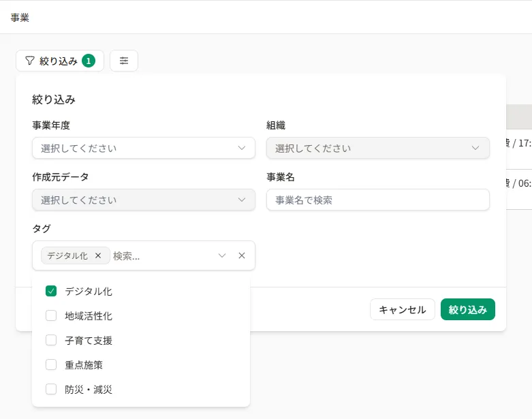Click the タグ field label

(42, 228)
